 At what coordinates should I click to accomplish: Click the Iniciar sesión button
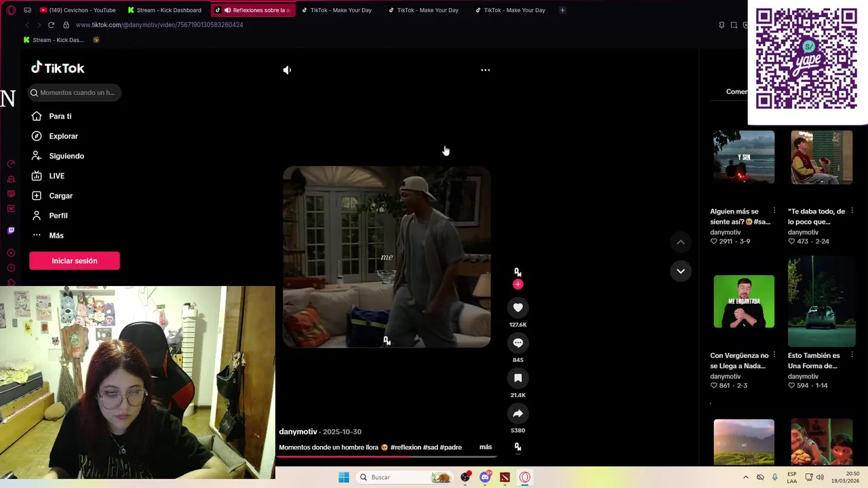75,261
